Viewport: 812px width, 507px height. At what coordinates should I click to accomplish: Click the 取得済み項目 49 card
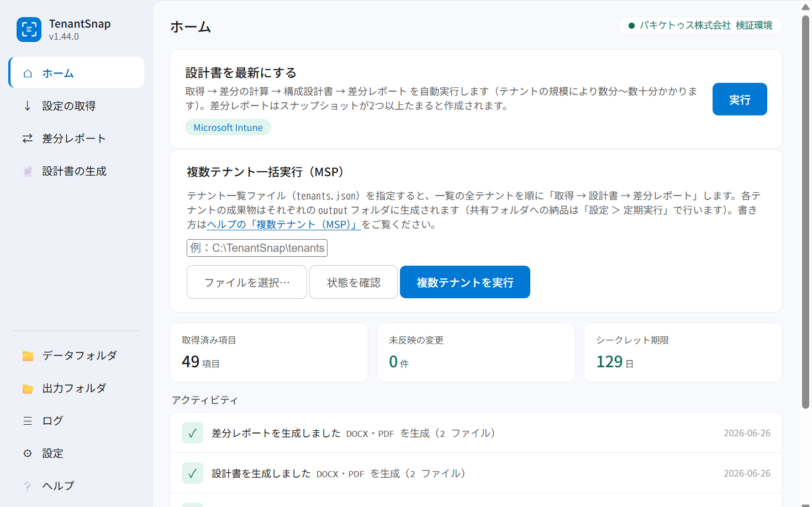tap(269, 352)
